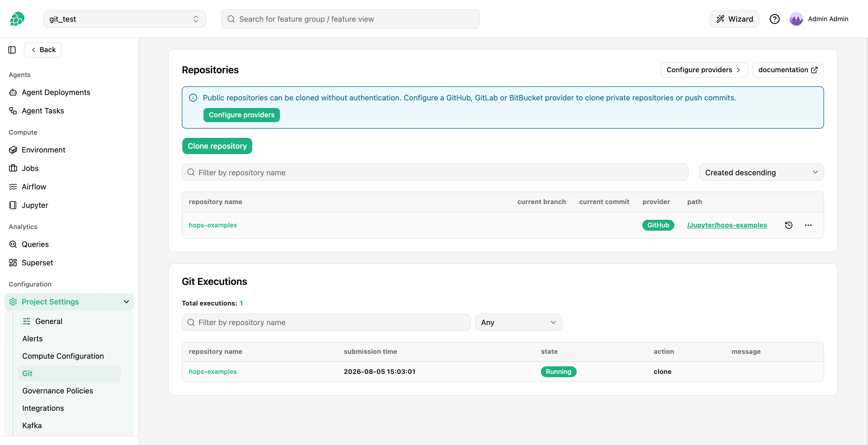Image resolution: width=868 pixels, height=445 pixels.
Task: Click the info icon in the banner
Action: [x=193, y=98]
